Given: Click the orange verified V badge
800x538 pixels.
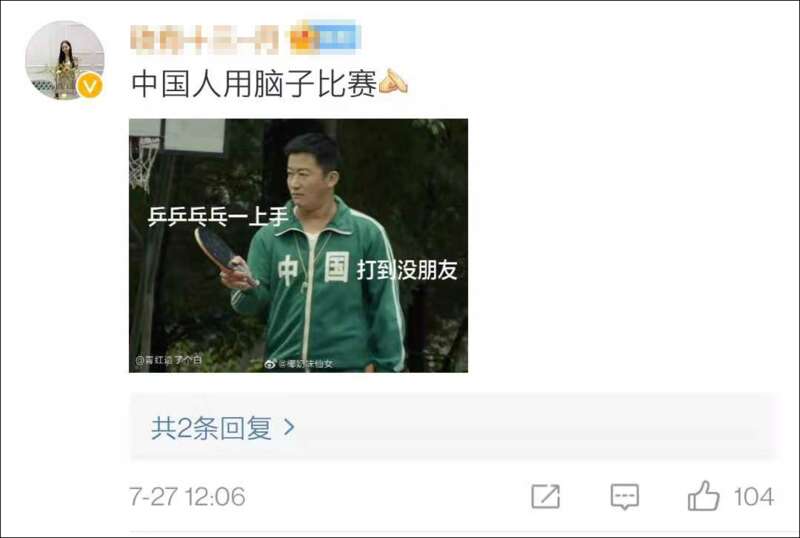Looking at the screenshot, I should [x=90, y=85].
